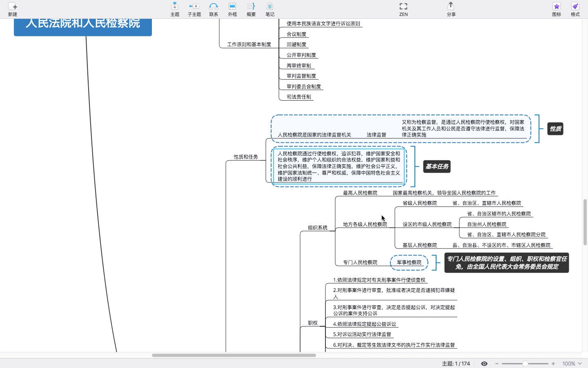Select the 司法责任制 node
The image size is (588, 368).
click(299, 97)
